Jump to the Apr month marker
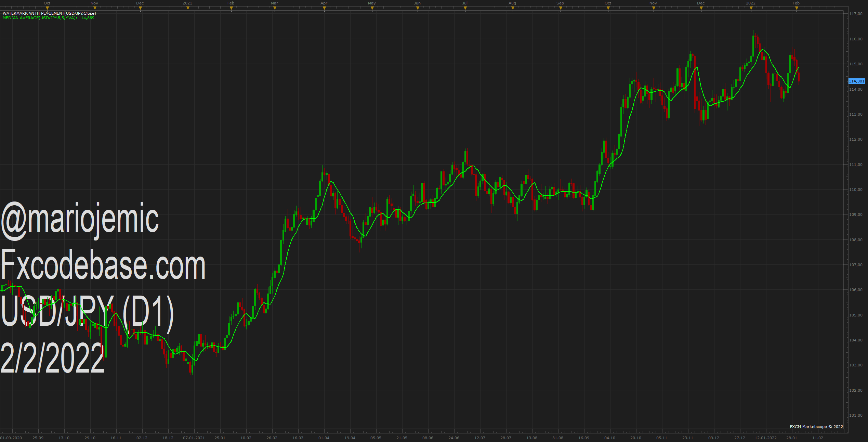This screenshot has width=868, height=442. (324, 3)
